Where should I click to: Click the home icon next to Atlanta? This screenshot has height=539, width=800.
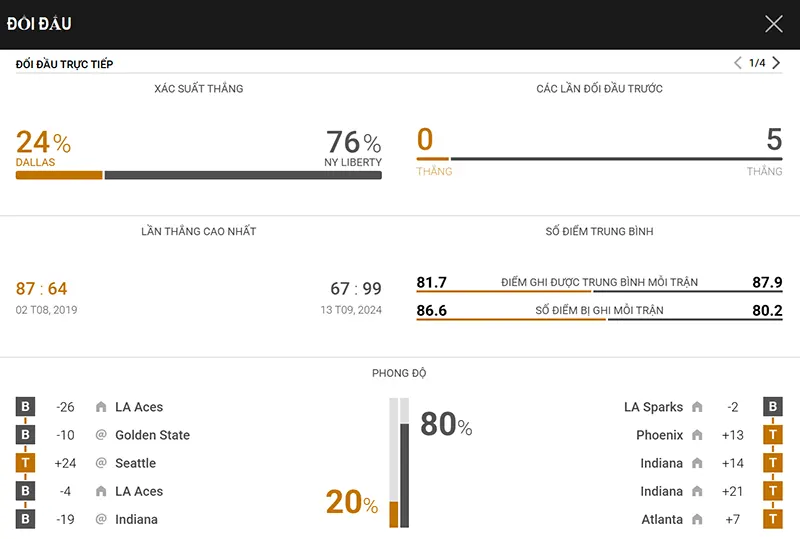click(x=697, y=519)
